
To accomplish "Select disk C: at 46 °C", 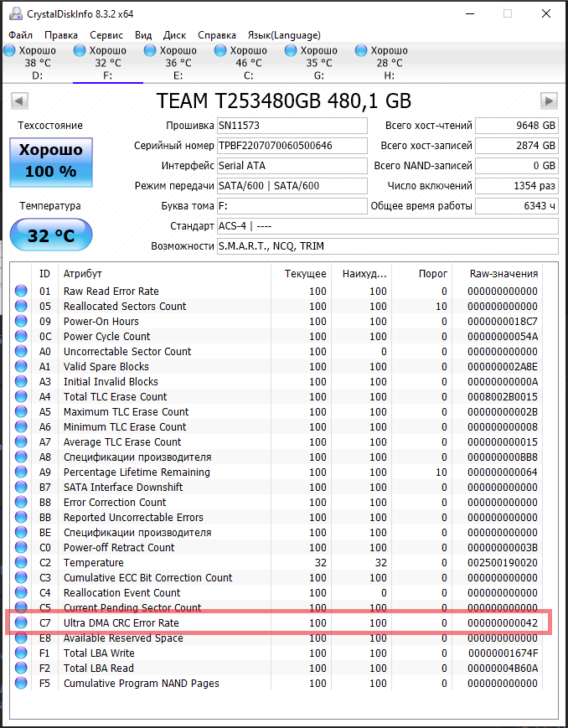I will pyautogui.click(x=249, y=63).
